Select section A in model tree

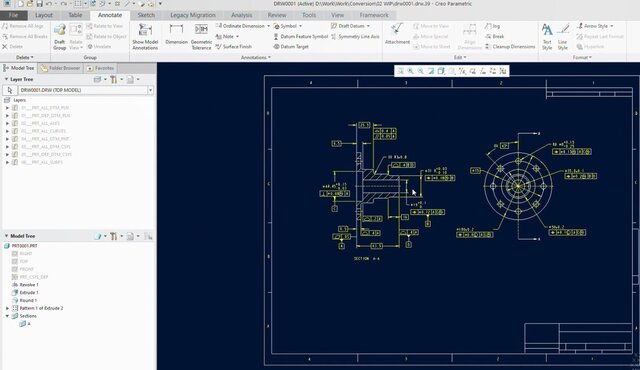[x=25, y=323]
